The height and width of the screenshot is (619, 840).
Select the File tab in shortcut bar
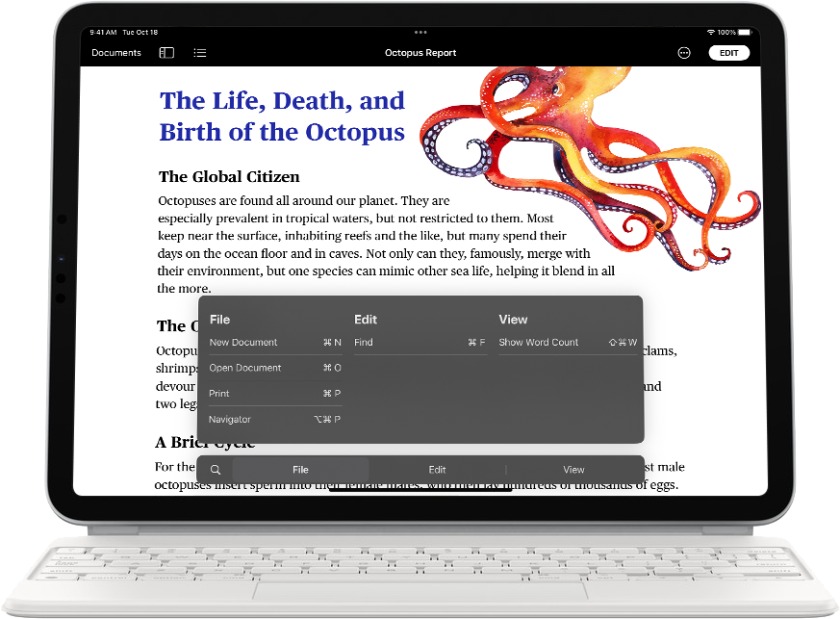pos(300,470)
